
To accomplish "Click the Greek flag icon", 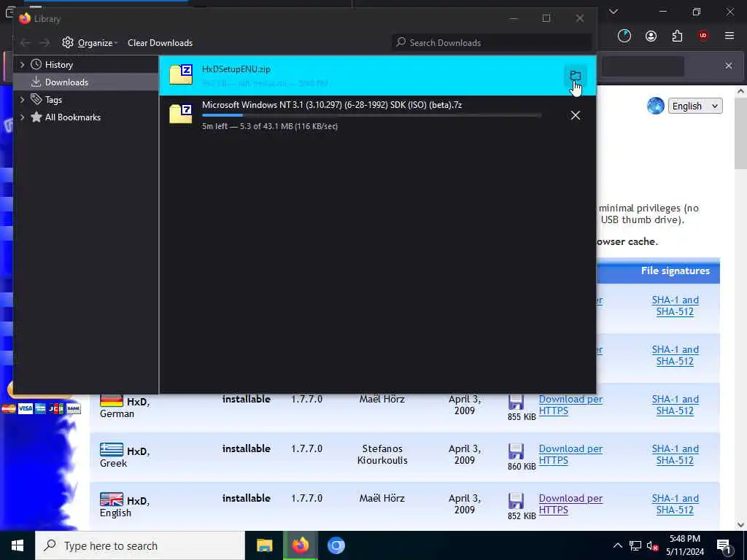I will tap(112, 450).
